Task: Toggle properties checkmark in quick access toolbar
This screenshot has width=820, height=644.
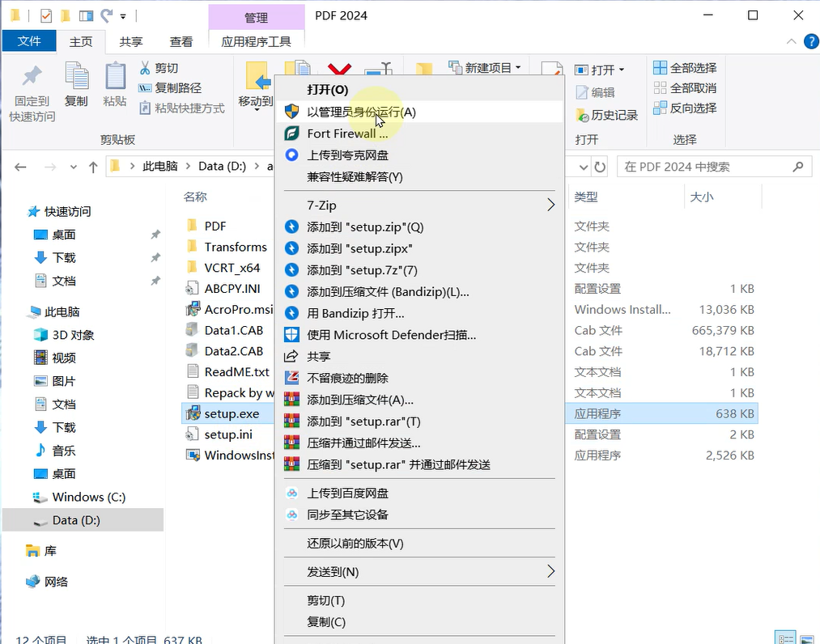Action: click(x=46, y=15)
